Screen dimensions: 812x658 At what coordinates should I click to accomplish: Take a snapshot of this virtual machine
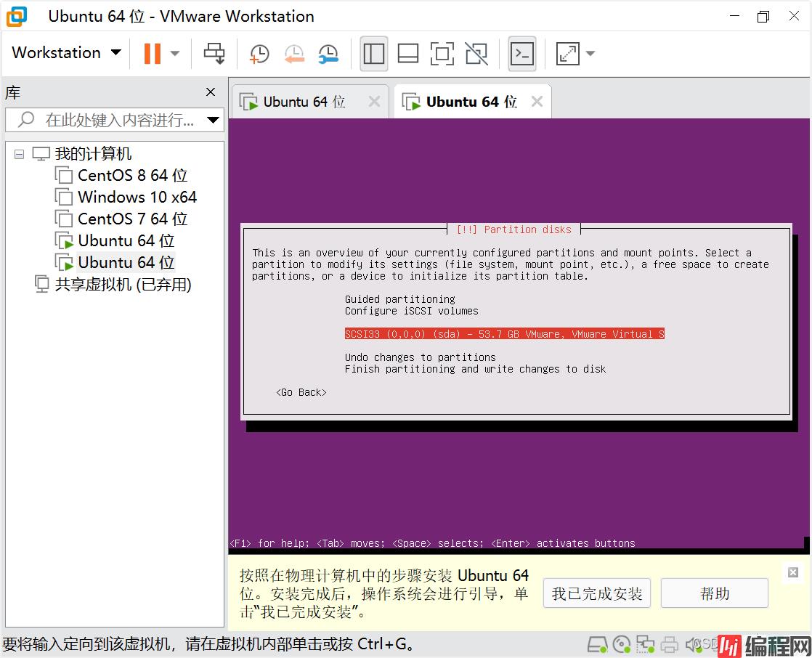[x=259, y=53]
